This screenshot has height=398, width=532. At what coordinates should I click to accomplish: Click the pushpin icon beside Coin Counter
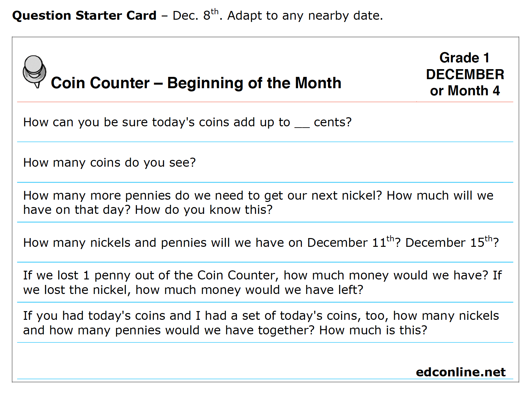pyautogui.click(x=34, y=72)
